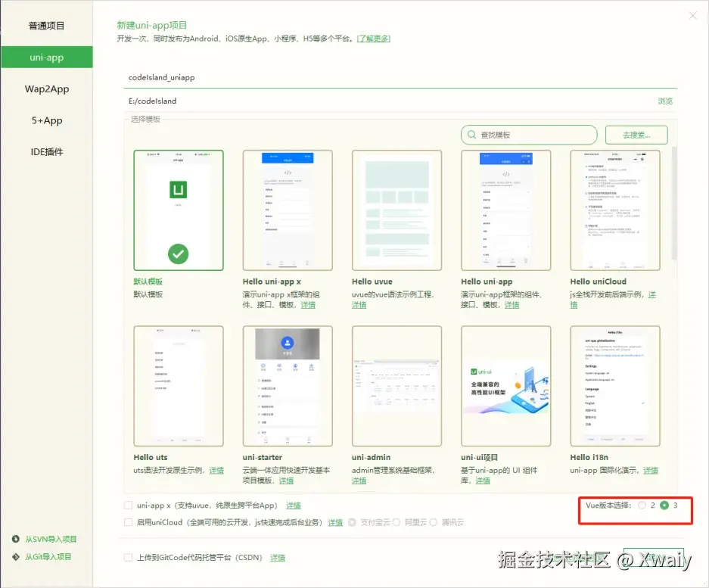
Task: Click the magnifier icon in the template search box
Action: click(x=472, y=134)
